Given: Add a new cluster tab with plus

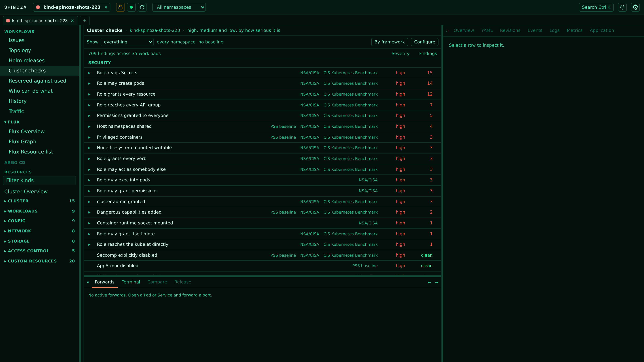Looking at the screenshot, I should (x=84, y=21).
